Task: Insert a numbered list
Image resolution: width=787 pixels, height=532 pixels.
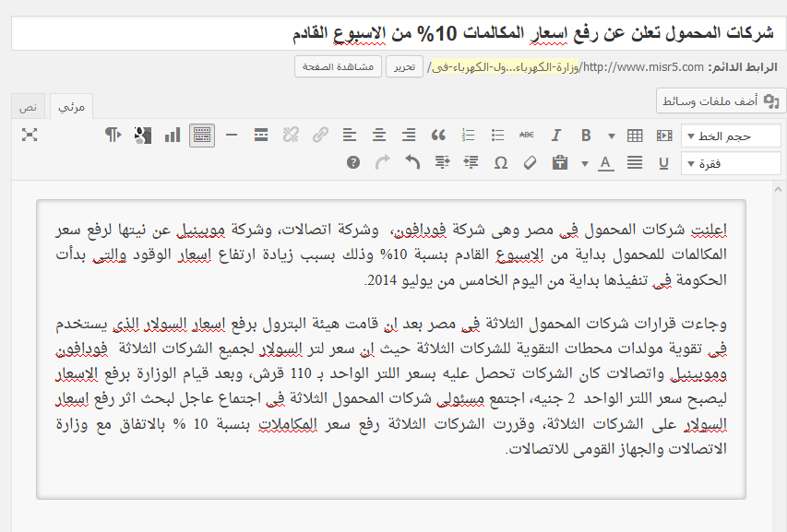Action: click(468, 136)
